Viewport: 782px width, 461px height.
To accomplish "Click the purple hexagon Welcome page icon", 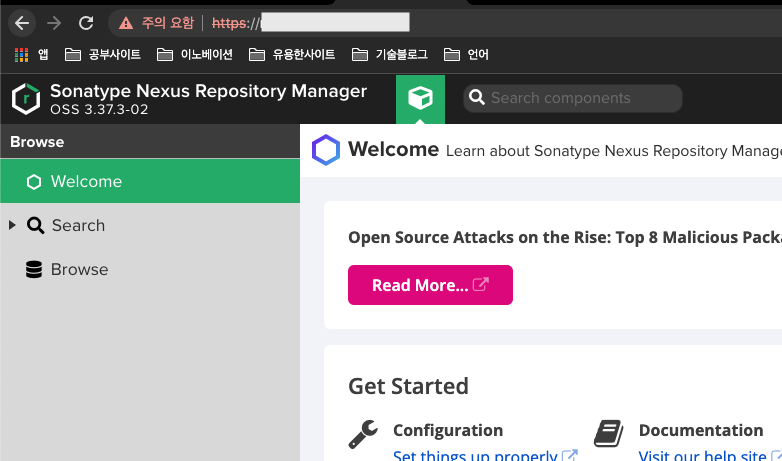I will [326, 150].
